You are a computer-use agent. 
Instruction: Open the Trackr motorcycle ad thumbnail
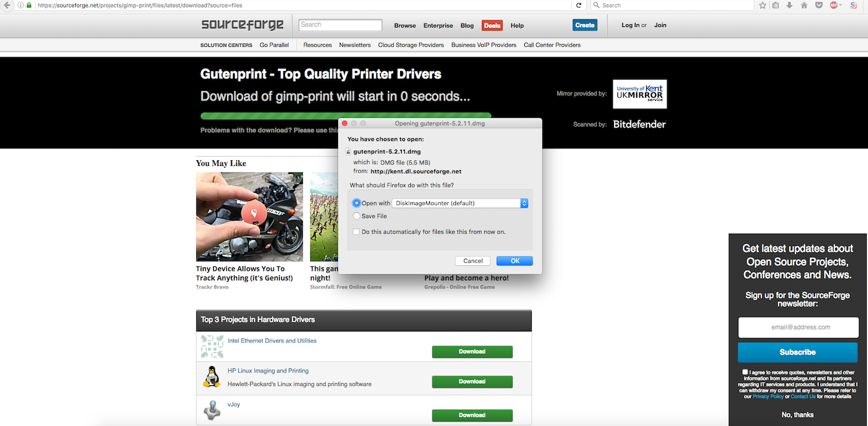(249, 217)
